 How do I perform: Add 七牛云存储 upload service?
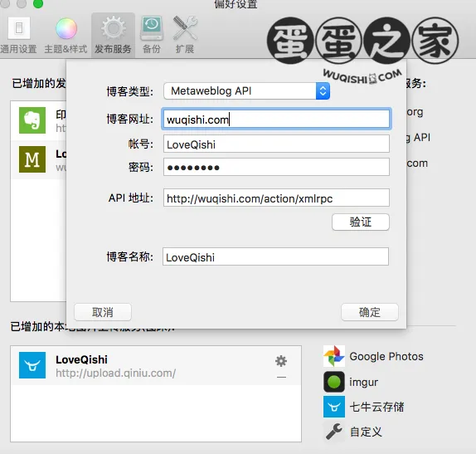376,407
